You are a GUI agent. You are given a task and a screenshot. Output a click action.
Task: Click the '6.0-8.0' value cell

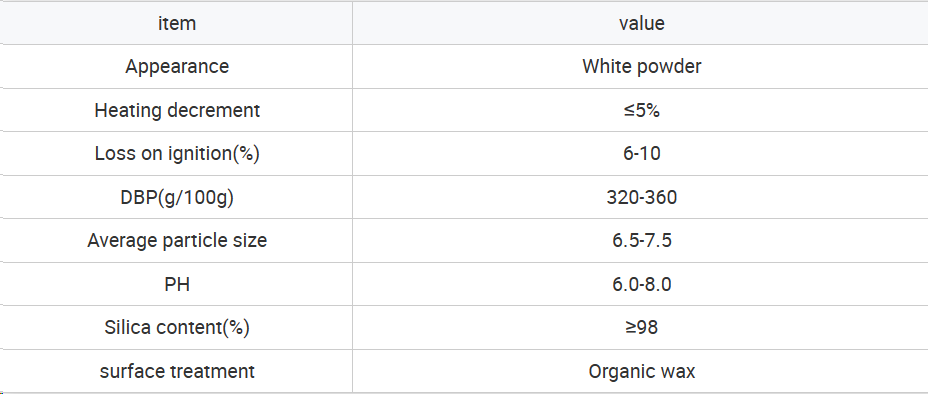641,284
